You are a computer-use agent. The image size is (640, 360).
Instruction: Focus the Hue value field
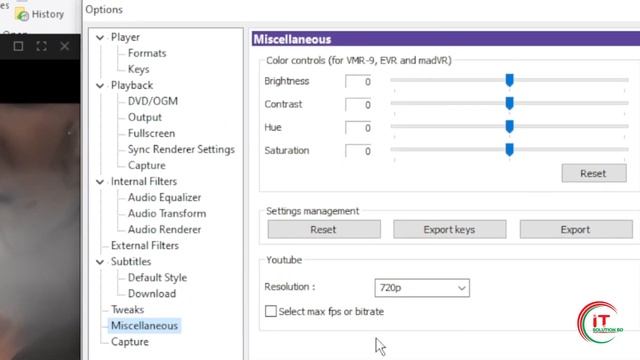(x=358, y=128)
